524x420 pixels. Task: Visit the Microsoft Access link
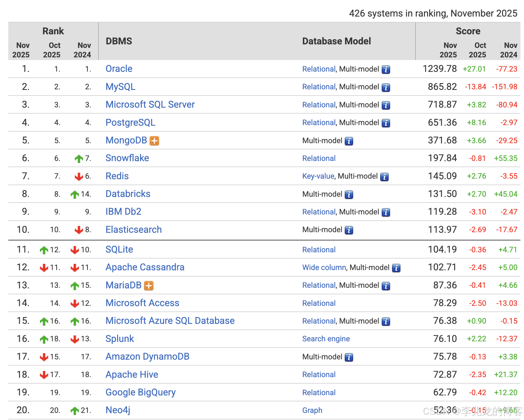pyautogui.click(x=142, y=303)
